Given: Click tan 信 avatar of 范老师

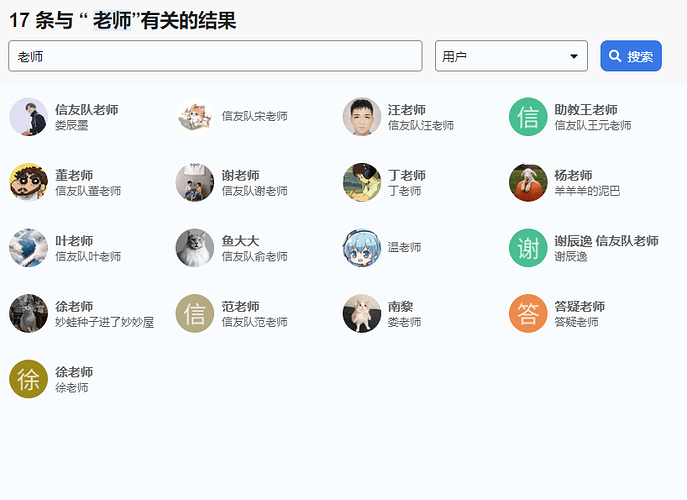Looking at the screenshot, I should pos(195,313).
